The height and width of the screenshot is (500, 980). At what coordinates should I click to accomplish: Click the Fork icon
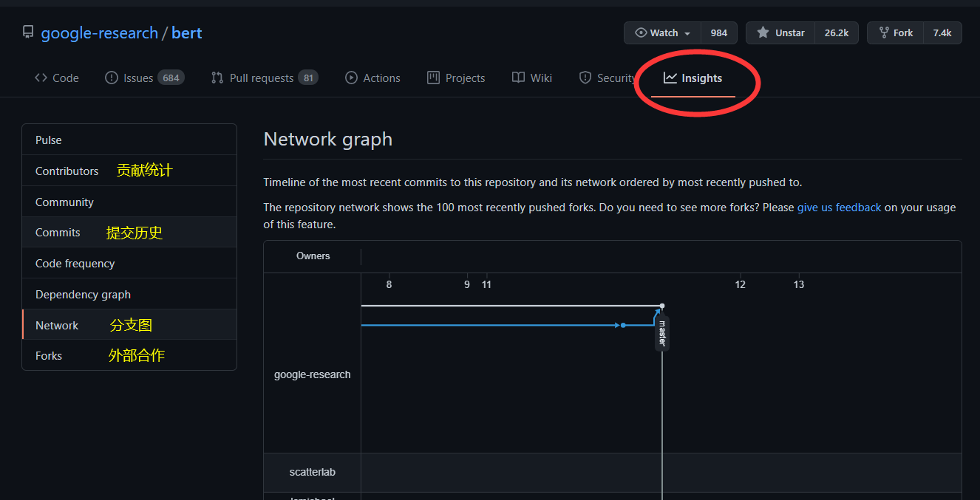click(x=883, y=32)
